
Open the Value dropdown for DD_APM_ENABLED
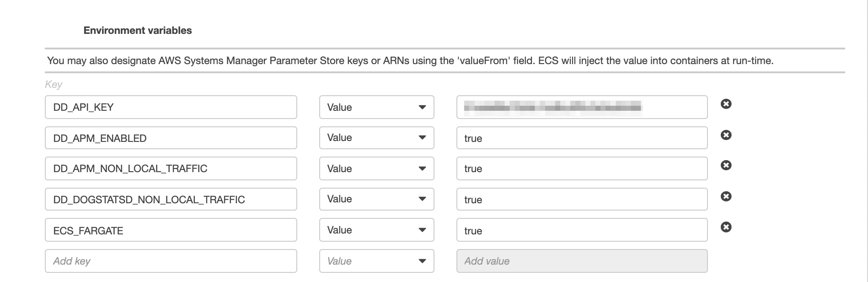pos(376,138)
